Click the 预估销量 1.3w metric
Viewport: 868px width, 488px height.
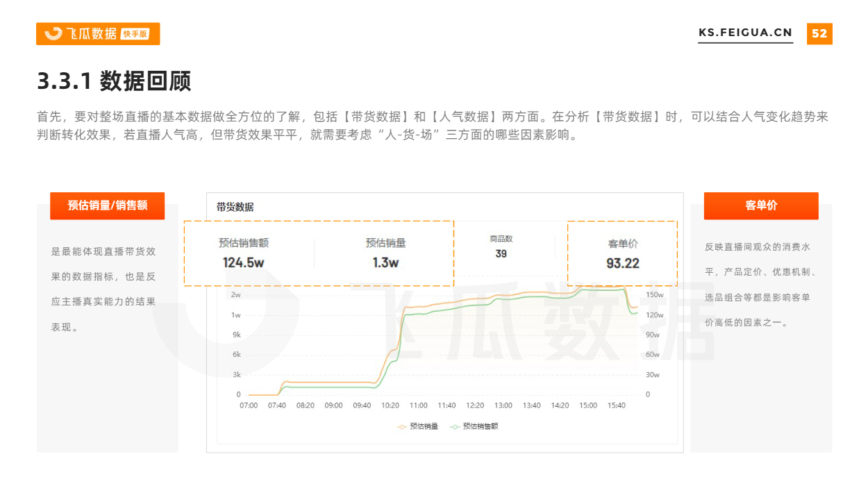point(385,253)
